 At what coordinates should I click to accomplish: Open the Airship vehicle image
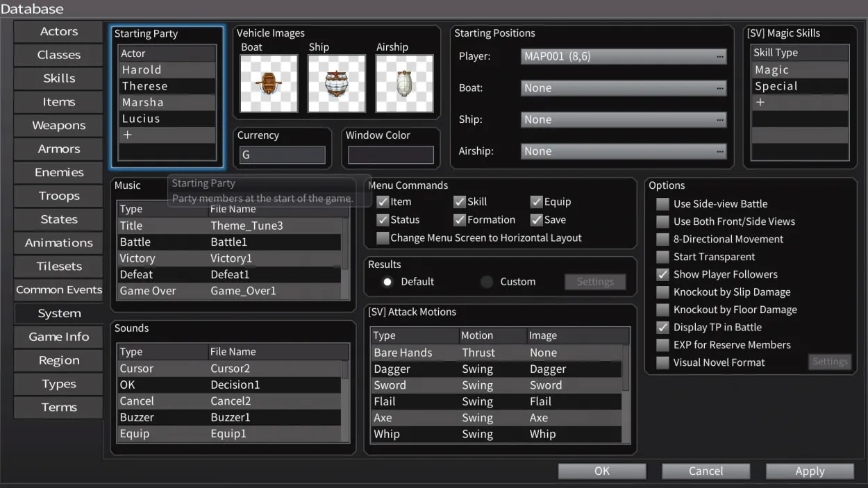click(404, 84)
